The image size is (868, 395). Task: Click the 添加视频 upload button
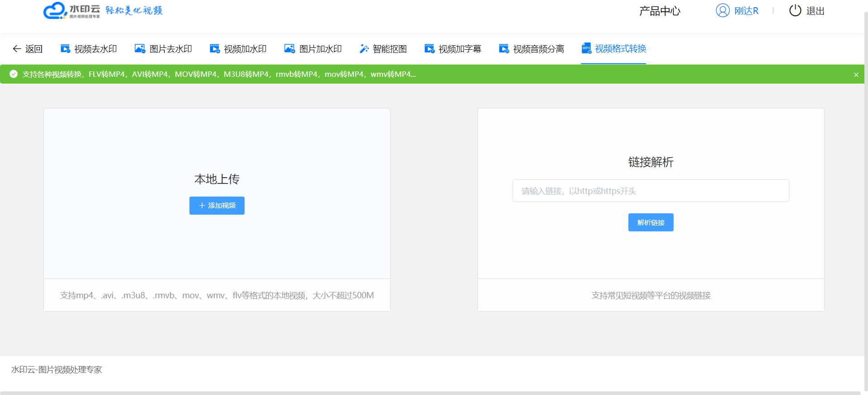click(217, 206)
